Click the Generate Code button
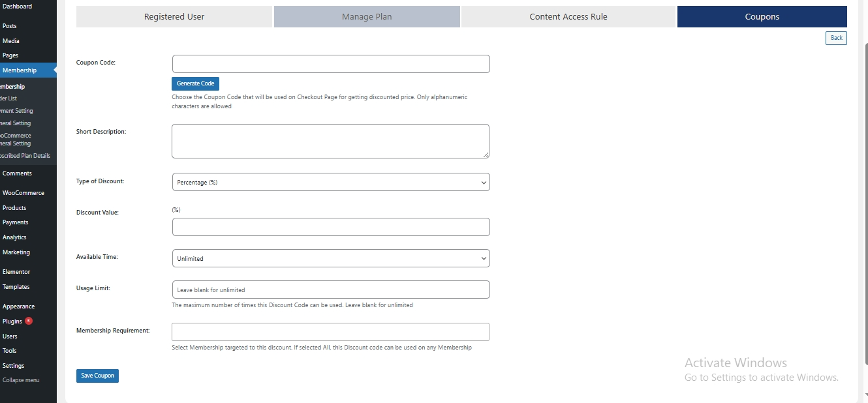This screenshot has height=403, width=868. click(x=195, y=83)
